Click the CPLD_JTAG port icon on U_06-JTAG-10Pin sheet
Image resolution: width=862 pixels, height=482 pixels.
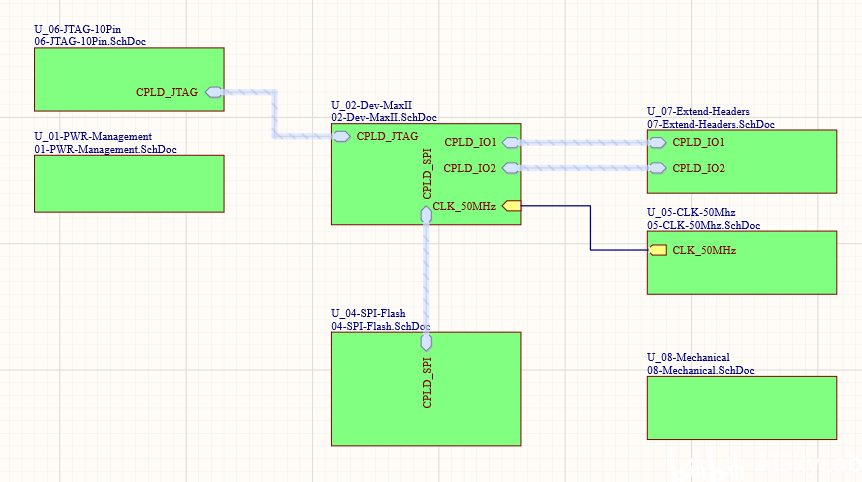click(x=214, y=92)
